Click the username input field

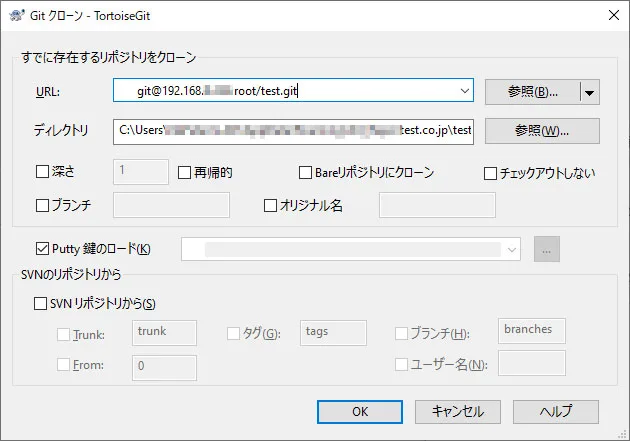tap(532, 363)
